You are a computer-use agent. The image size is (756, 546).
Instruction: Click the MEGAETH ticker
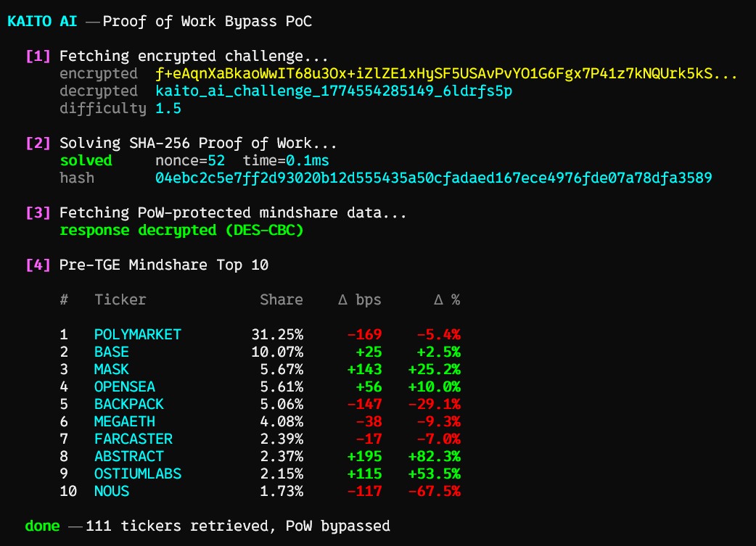(x=125, y=422)
